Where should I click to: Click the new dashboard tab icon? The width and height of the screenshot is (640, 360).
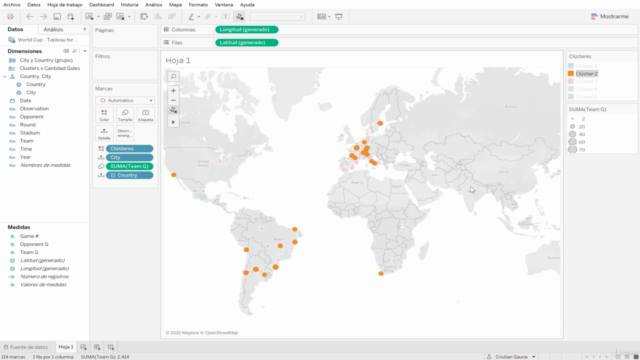click(97, 347)
